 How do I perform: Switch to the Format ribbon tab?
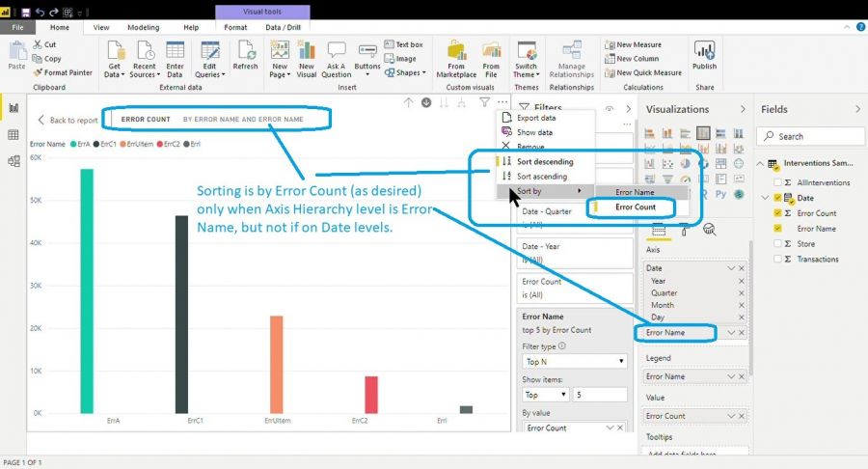(235, 27)
